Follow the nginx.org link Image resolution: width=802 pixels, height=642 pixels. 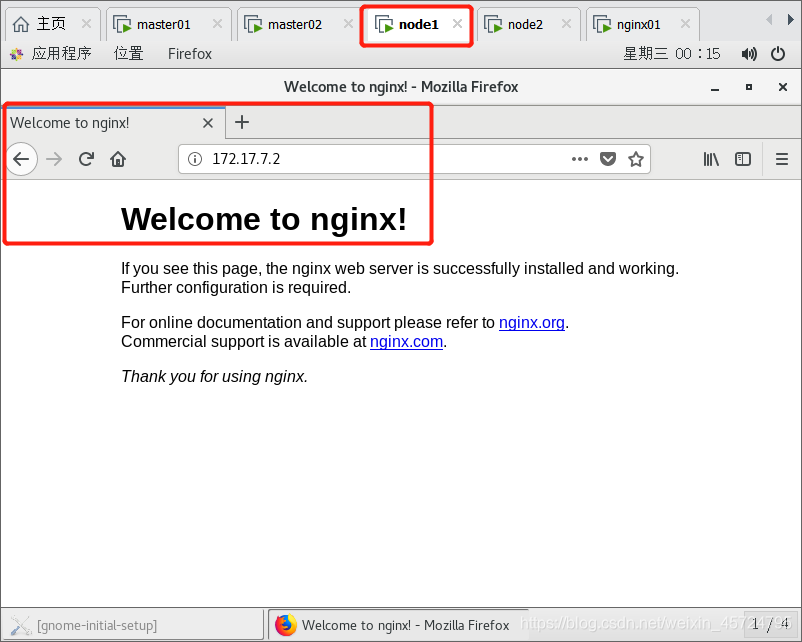coord(531,322)
